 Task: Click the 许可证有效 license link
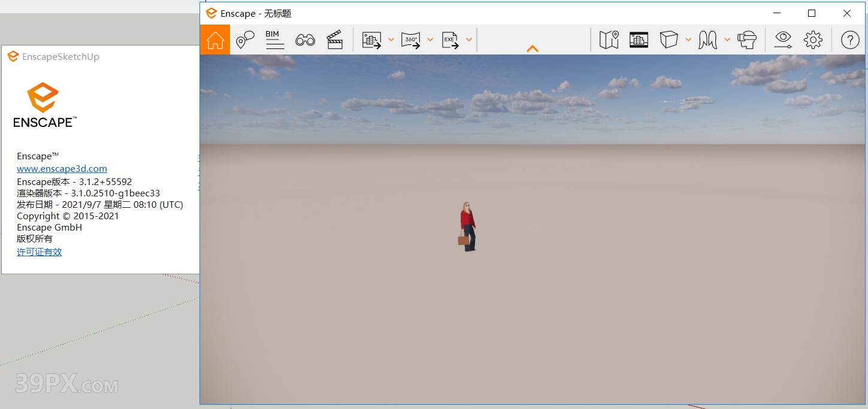pyautogui.click(x=39, y=252)
